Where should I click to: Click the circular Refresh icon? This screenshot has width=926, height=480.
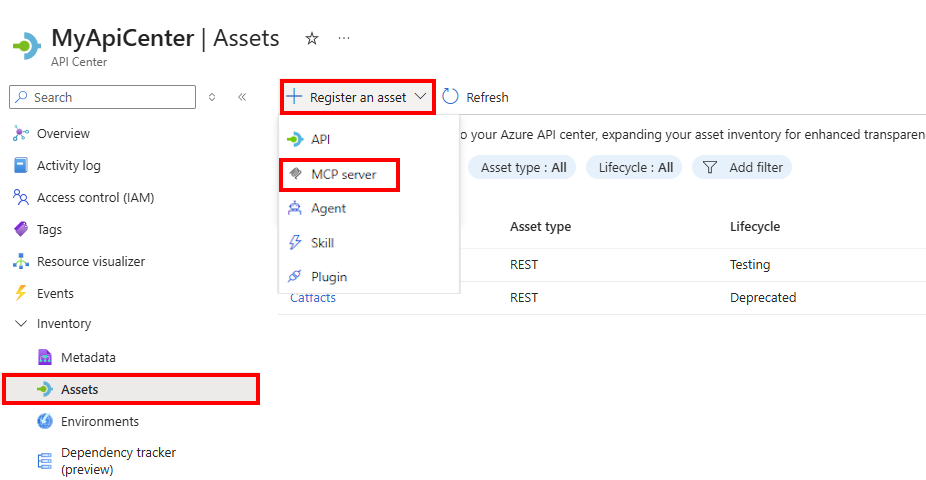point(450,96)
